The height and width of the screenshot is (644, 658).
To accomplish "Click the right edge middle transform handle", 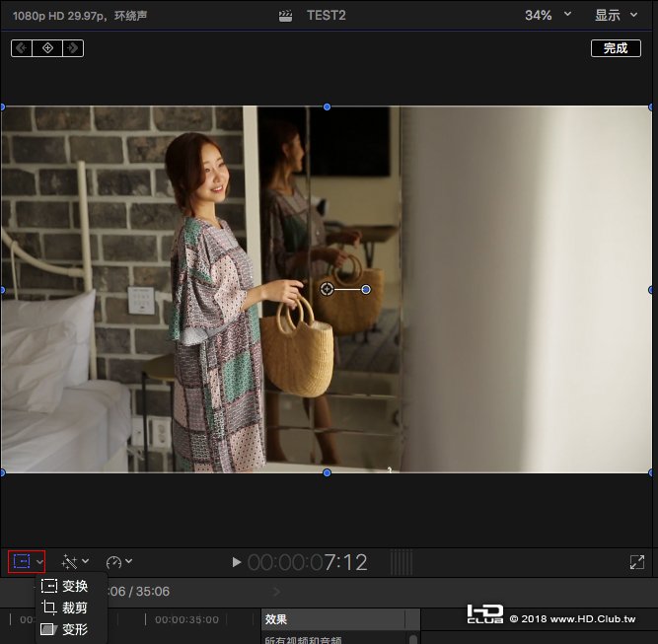I will click(x=652, y=290).
